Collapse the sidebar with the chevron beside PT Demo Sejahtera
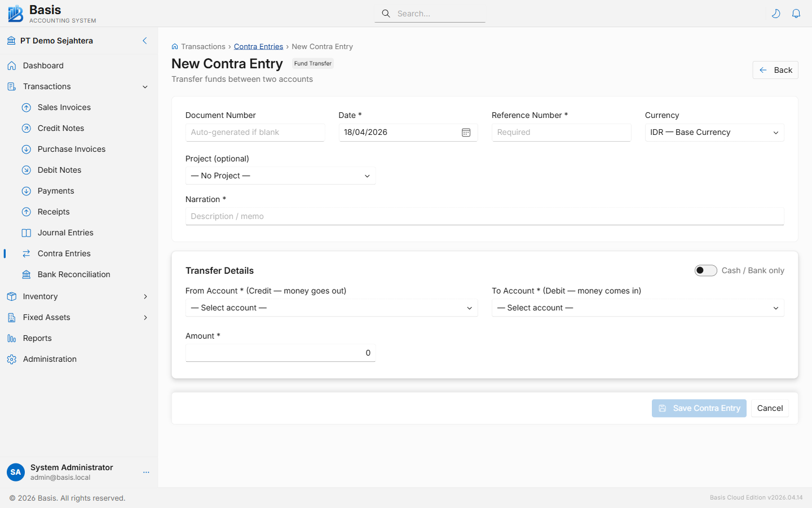The width and height of the screenshot is (812, 508). pyautogui.click(x=144, y=41)
